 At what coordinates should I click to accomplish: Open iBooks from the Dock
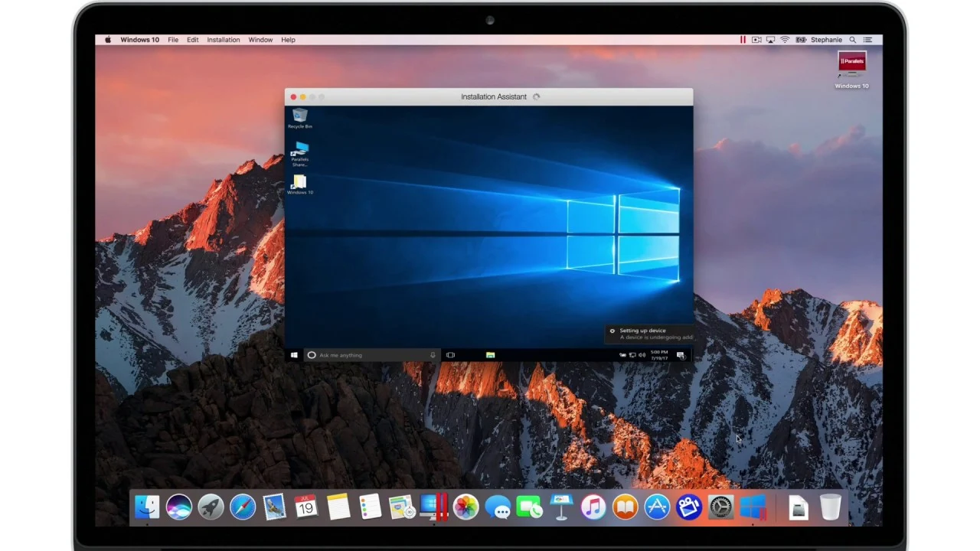pyautogui.click(x=625, y=507)
